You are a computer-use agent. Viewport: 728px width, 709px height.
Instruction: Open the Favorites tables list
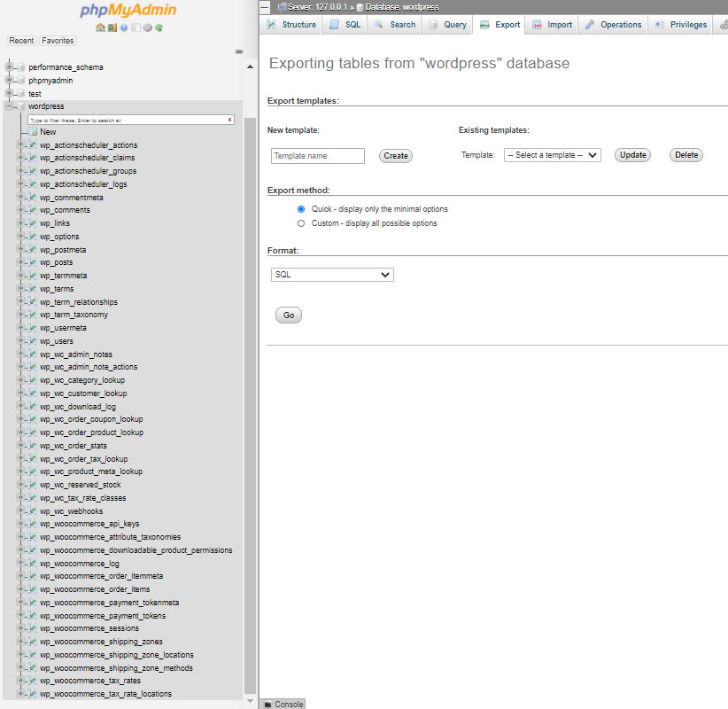[x=58, y=41]
